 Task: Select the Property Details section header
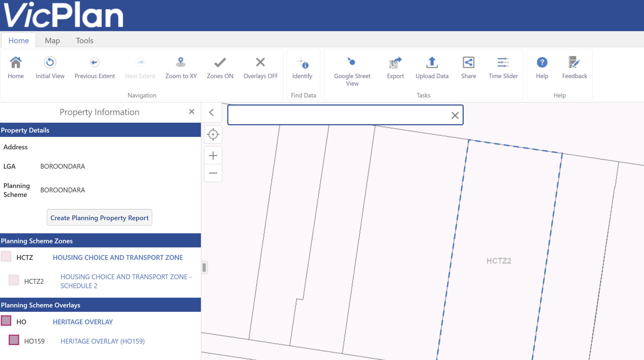coord(100,130)
